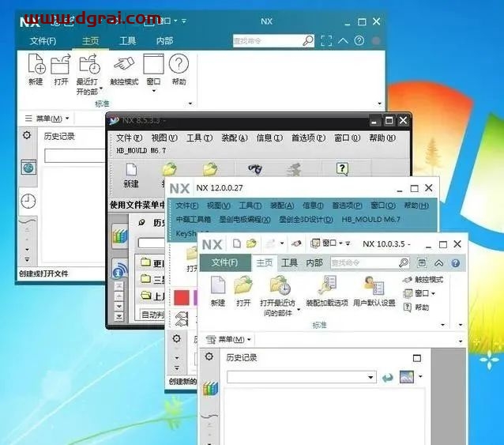Open 信息(I) menu in NX 8.5.3.3 window
Image resolution: width=504 pixels, height=445 pixels.
point(269,138)
